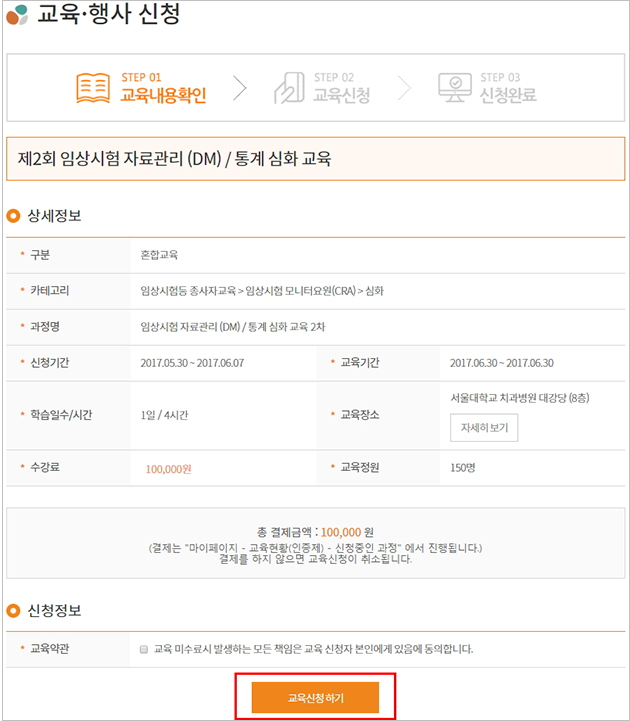Click the 결제를 하지 않으면 cancellation notice

[315, 559]
